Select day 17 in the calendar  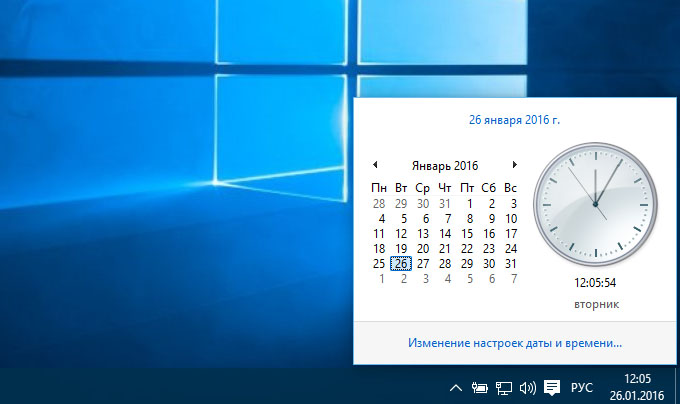point(511,234)
